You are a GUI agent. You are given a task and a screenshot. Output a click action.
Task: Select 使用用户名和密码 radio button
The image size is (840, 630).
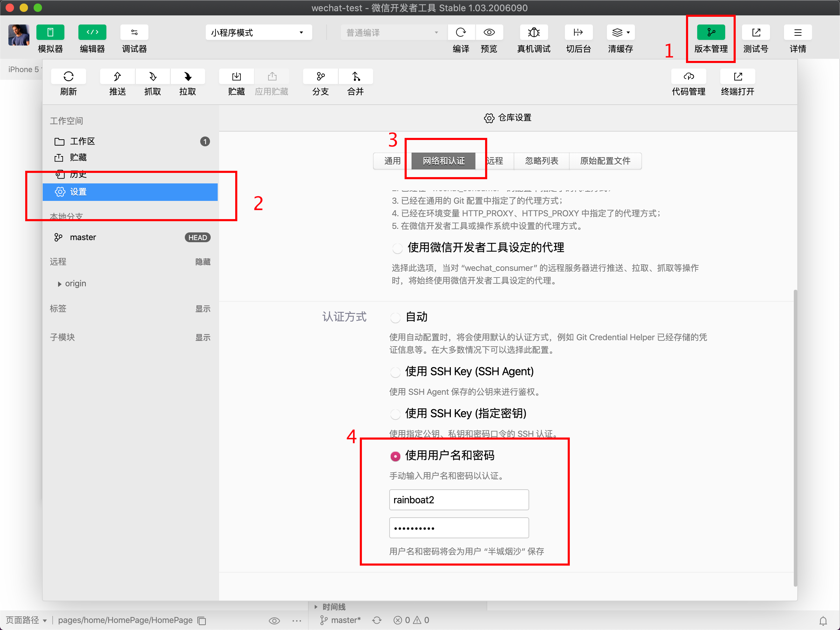[395, 456]
